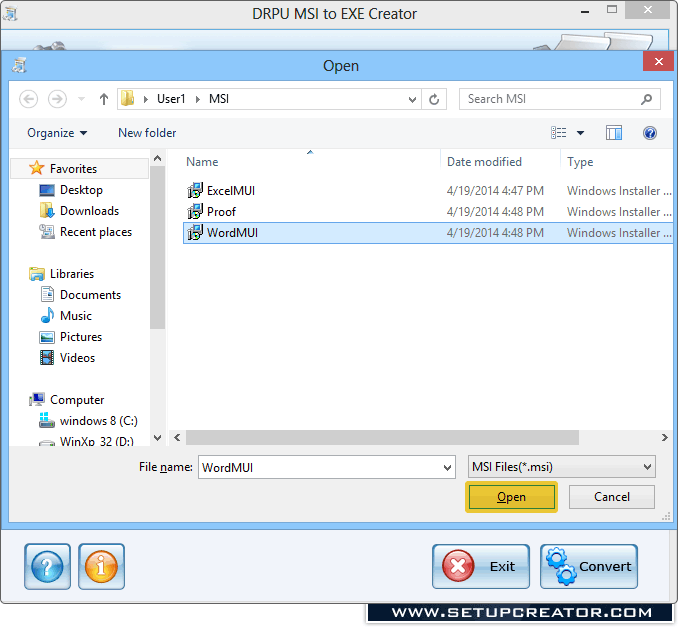678x627 pixels.
Task: Click ExcelMUI date 4/19/2014 4:47 PM
Action: point(495,191)
